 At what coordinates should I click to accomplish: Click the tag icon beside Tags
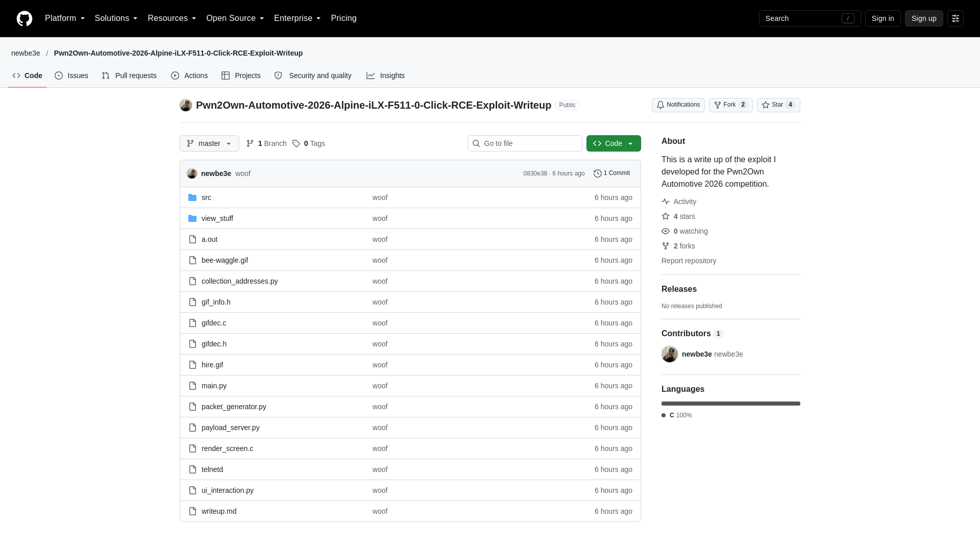pos(296,143)
